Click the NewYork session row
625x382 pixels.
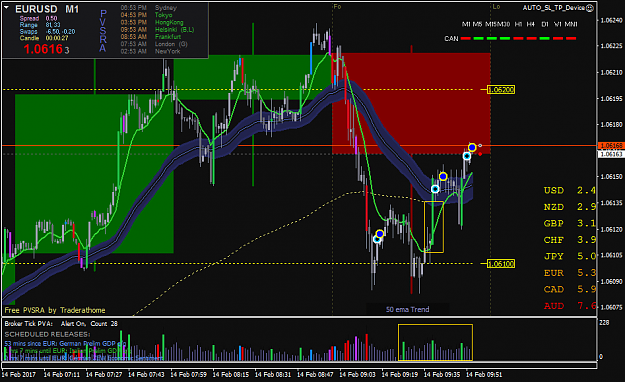150,51
